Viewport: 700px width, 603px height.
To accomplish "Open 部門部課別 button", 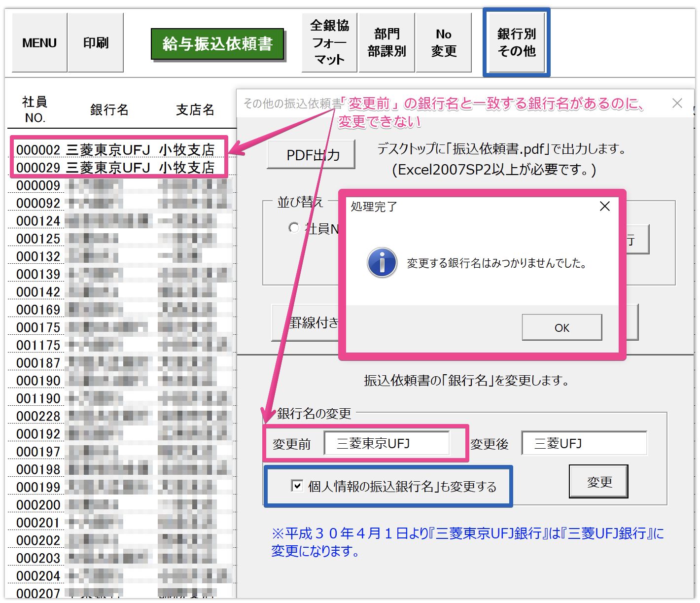I will [x=386, y=43].
